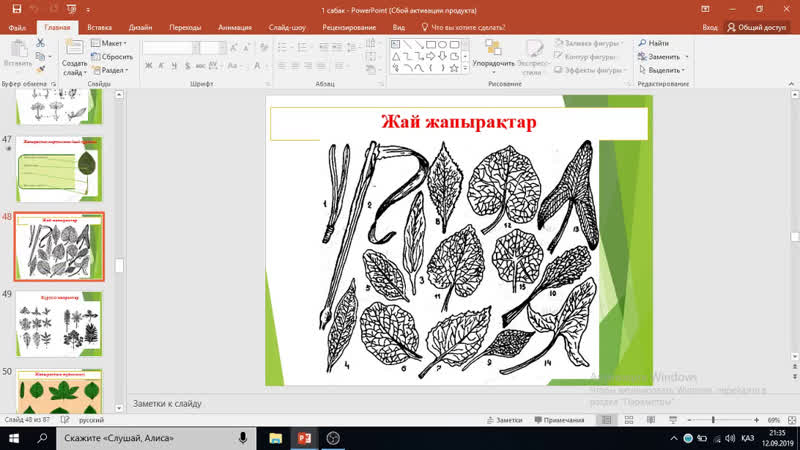Toggle the Notes (Заметки) pane
Screen dimensions: 800x450
503,420
